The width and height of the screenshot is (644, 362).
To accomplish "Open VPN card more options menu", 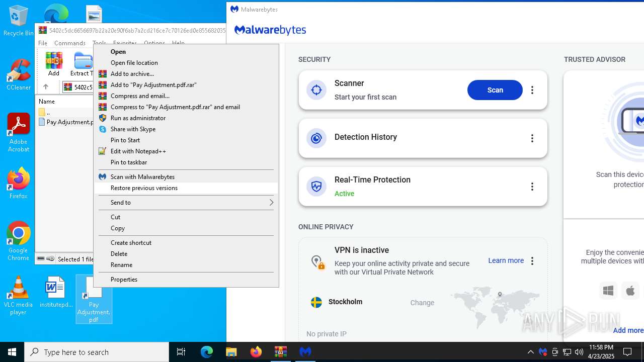I will pos(532,260).
